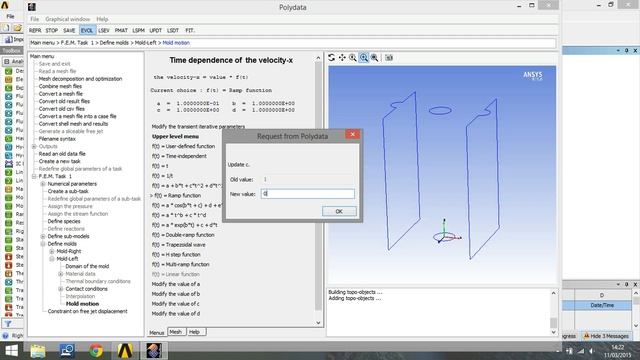640x360 pixels.
Task: Switch to Mesh tab
Action: tap(176, 332)
